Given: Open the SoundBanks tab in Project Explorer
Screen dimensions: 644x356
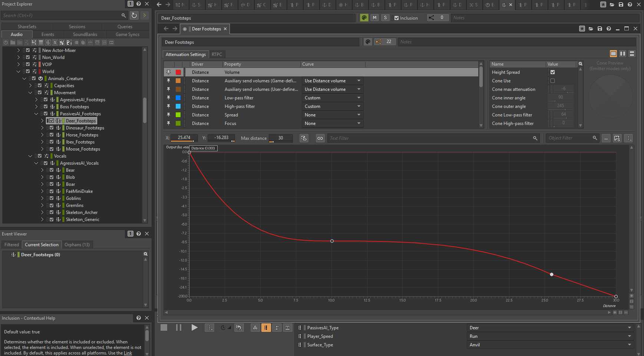Looking at the screenshot, I should 85,34.
